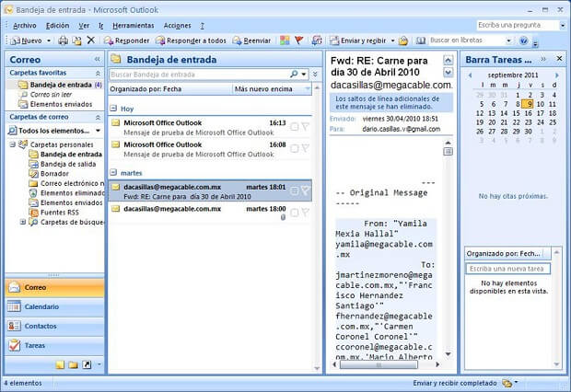Click the Escriba una pregunta help field
The image size is (571, 392).
pos(518,25)
